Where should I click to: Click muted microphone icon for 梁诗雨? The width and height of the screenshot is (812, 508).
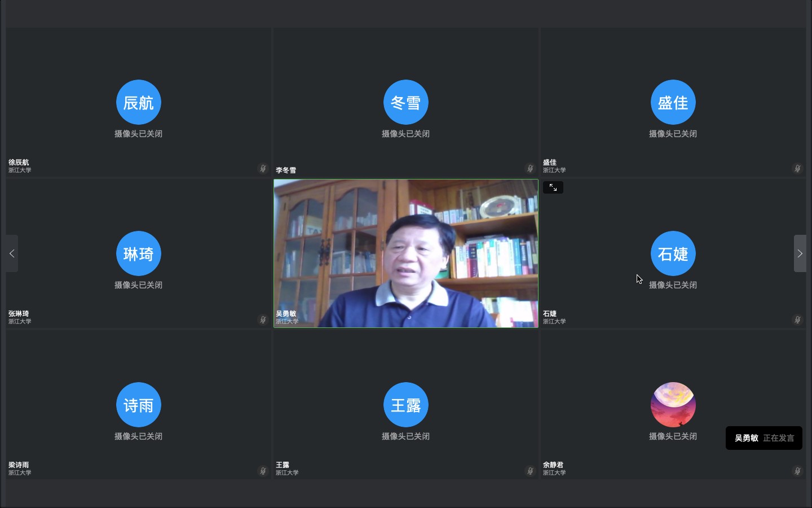pos(263,471)
